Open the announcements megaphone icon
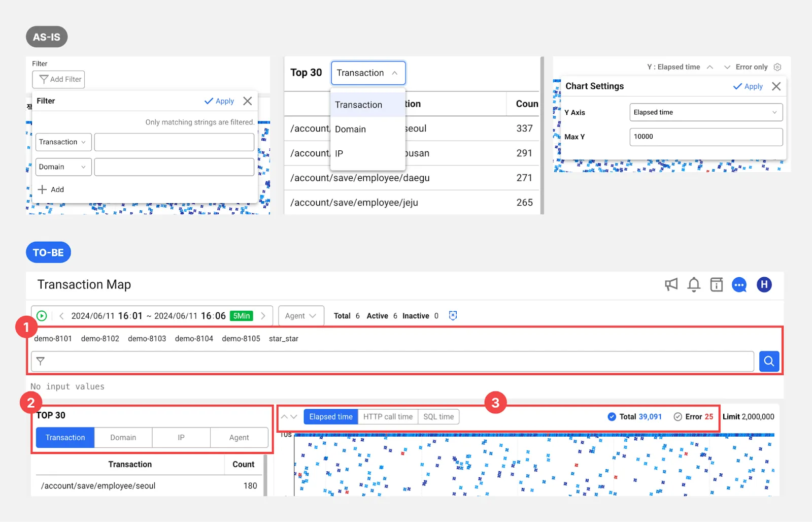This screenshot has width=812, height=522. point(671,284)
